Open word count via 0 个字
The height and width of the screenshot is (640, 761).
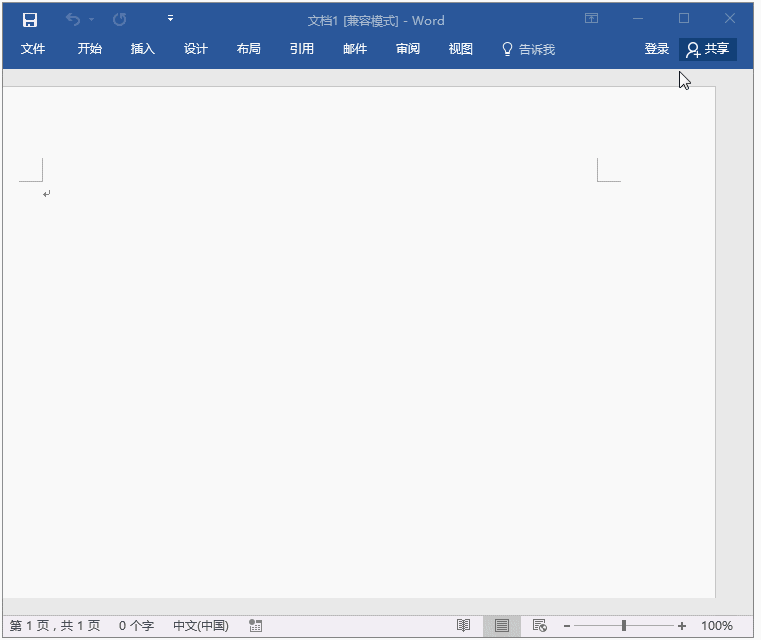click(136, 625)
